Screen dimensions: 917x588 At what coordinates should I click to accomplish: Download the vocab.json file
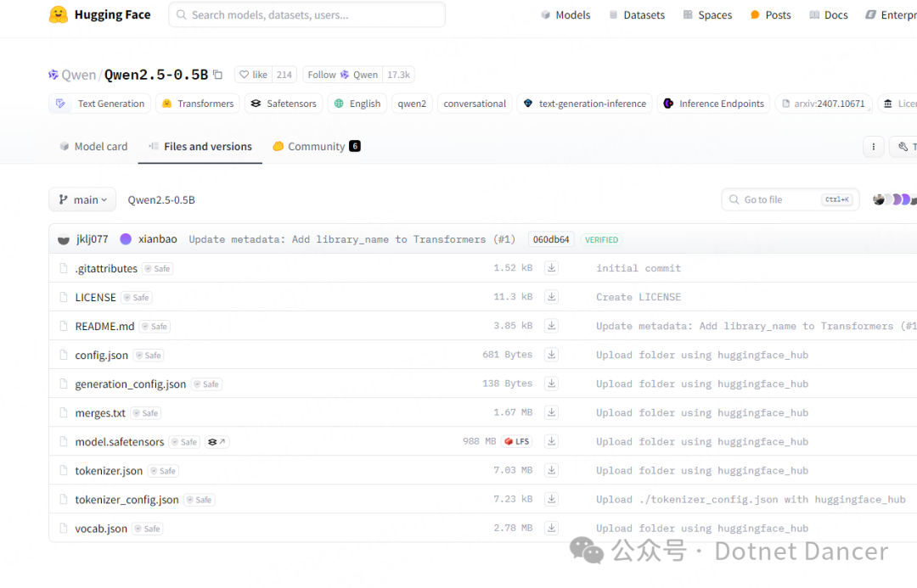(551, 529)
